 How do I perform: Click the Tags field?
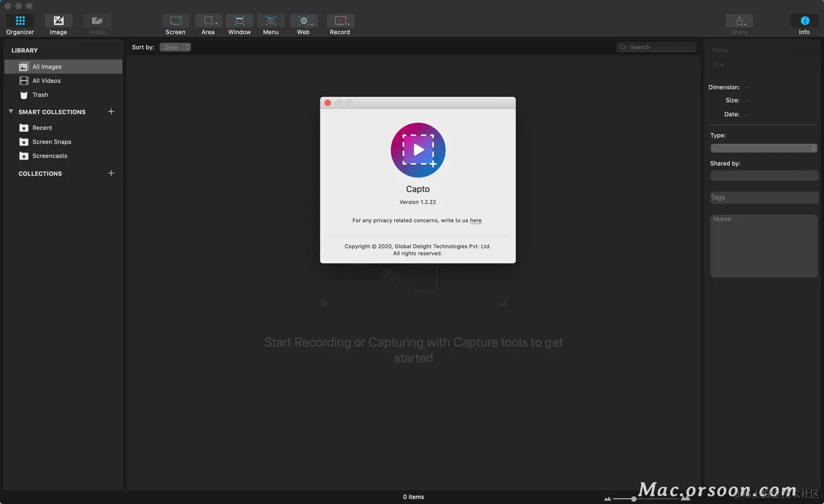click(x=764, y=197)
